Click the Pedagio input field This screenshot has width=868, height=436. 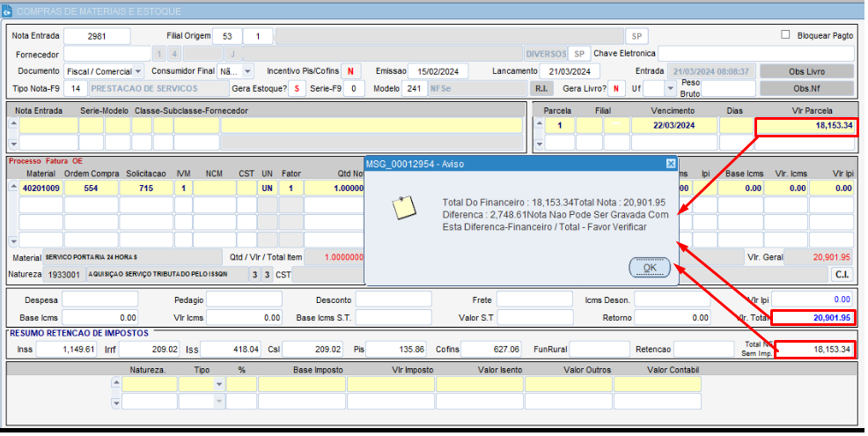click(x=244, y=299)
